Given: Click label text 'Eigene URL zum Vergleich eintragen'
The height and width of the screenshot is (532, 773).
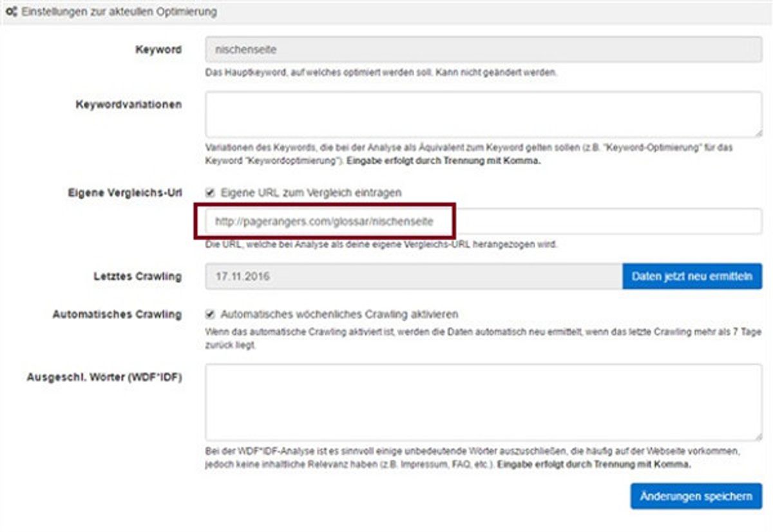Looking at the screenshot, I should tap(311, 192).
